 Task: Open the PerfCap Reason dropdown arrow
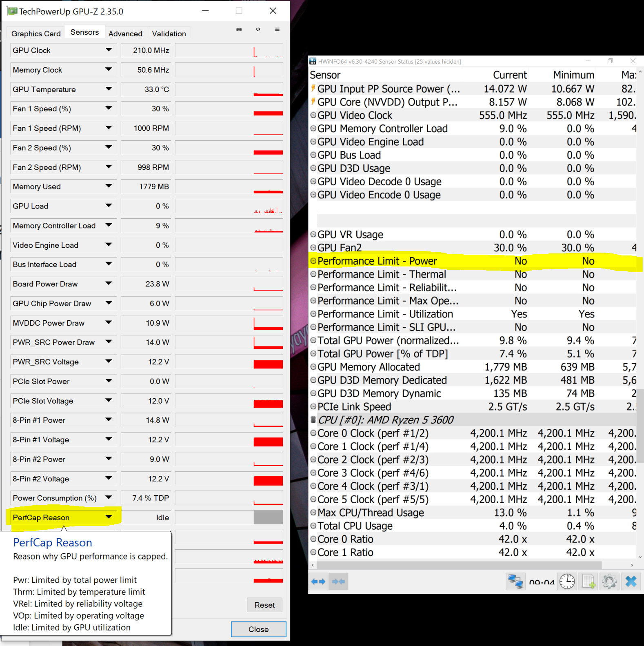(x=109, y=517)
